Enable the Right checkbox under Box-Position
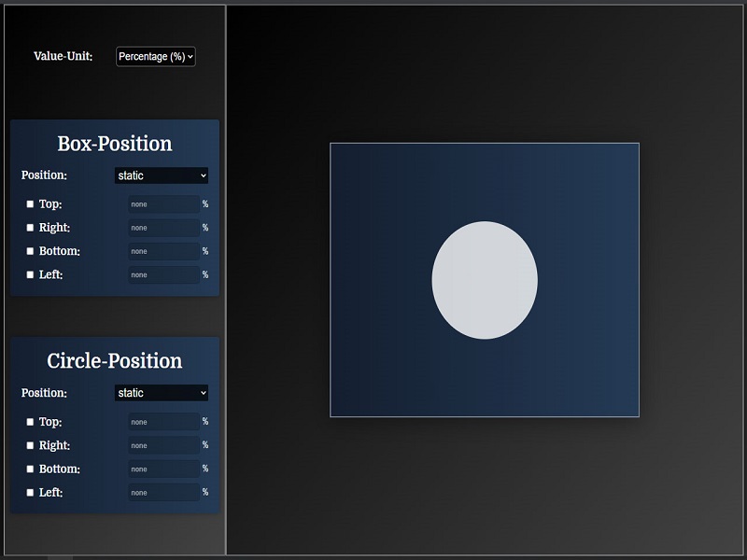 (29, 227)
